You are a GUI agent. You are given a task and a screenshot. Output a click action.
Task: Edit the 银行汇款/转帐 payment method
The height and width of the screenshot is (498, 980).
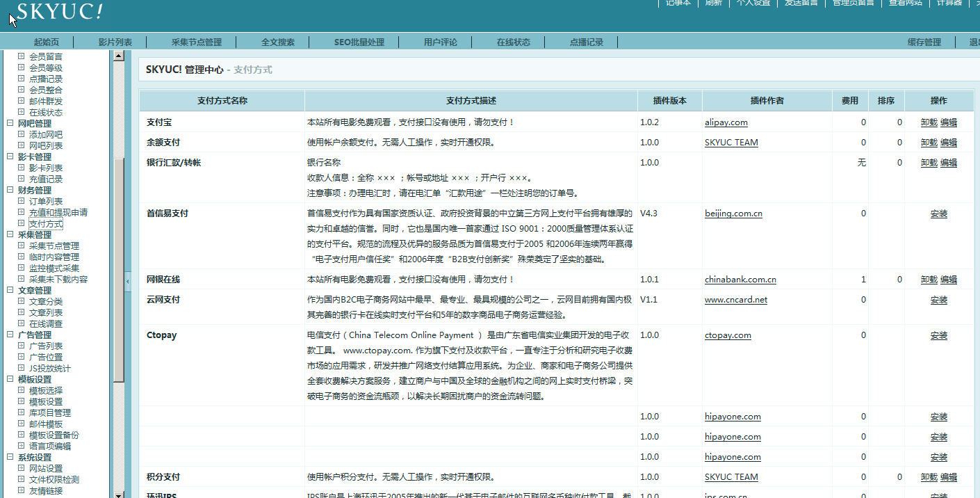[x=949, y=163]
